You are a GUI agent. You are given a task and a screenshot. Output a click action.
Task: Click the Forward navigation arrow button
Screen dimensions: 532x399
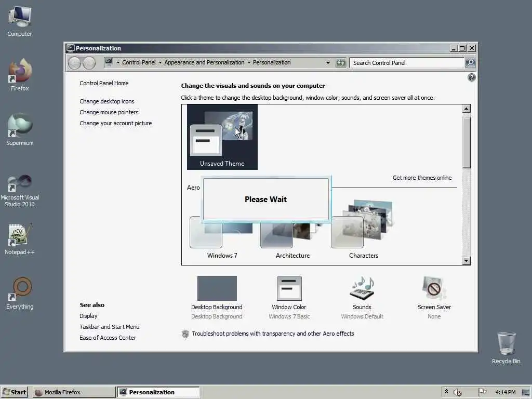coord(89,63)
